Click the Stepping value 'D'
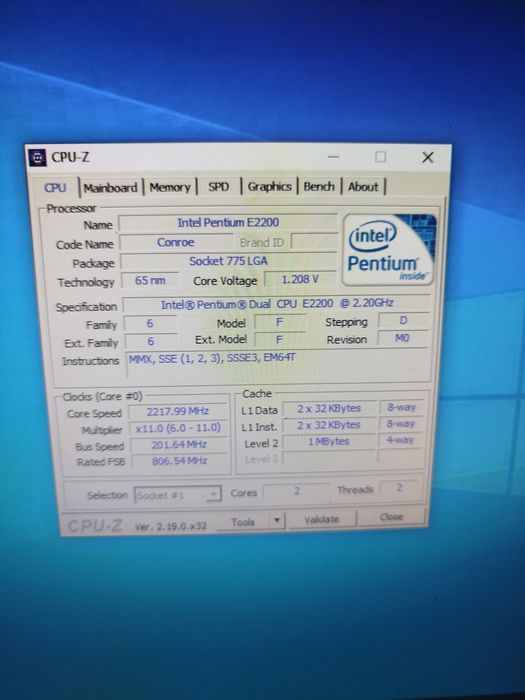The image size is (525, 700). click(403, 321)
